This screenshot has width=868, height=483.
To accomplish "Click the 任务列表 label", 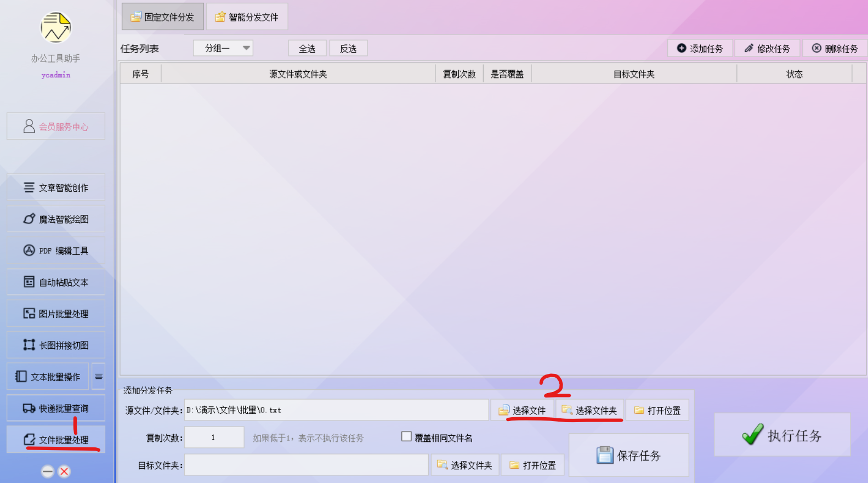I will point(140,49).
